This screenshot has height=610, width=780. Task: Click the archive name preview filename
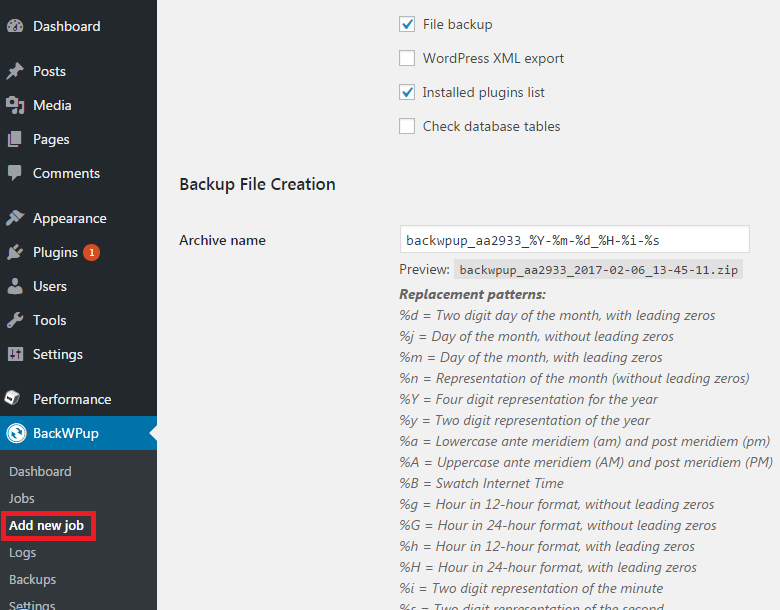(598, 270)
